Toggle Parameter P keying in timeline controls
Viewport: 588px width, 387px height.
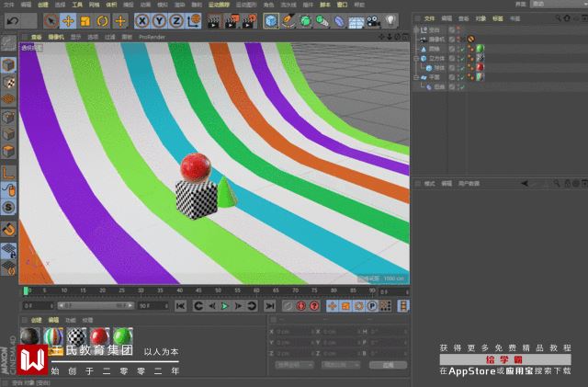371,306
